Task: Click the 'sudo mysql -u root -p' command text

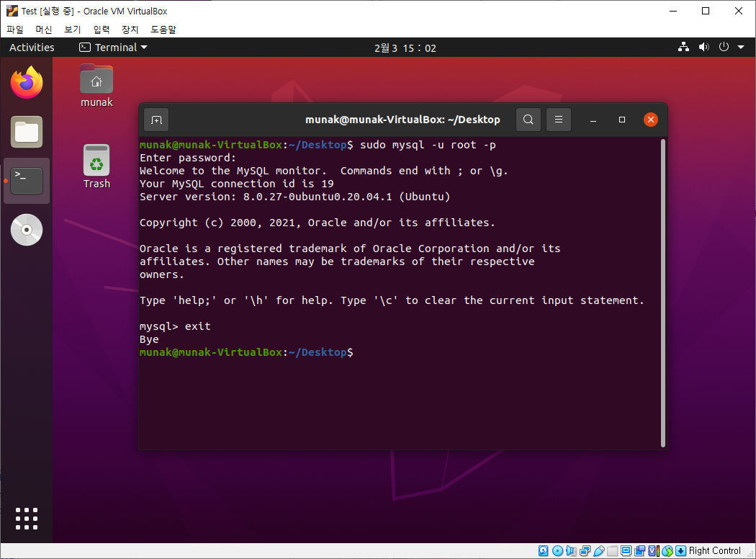Action: coord(428,145)
